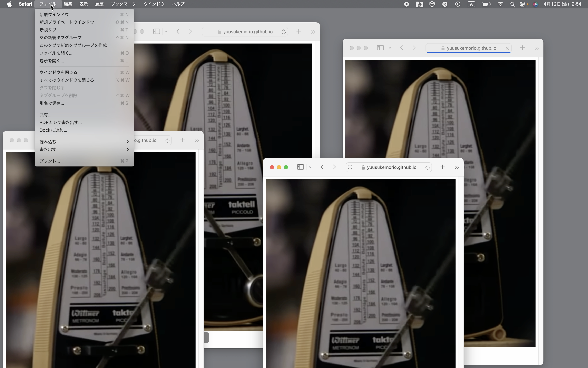Go forward in the front Safari window
Viewport: 588px width, 368px height.
click(x=334, y=167)
